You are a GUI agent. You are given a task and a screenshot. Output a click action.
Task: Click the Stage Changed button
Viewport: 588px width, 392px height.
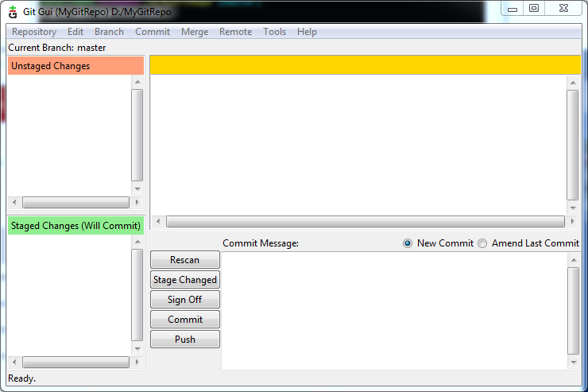(185, 279)
